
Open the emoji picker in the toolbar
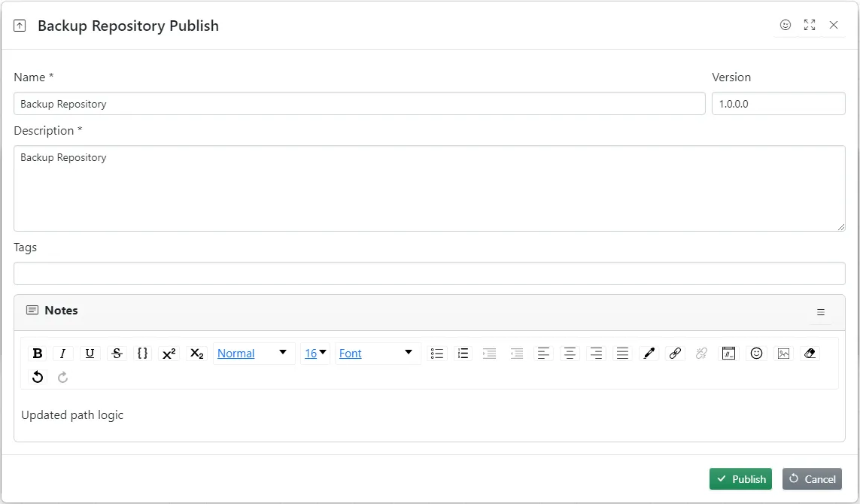tap(756, 353)
